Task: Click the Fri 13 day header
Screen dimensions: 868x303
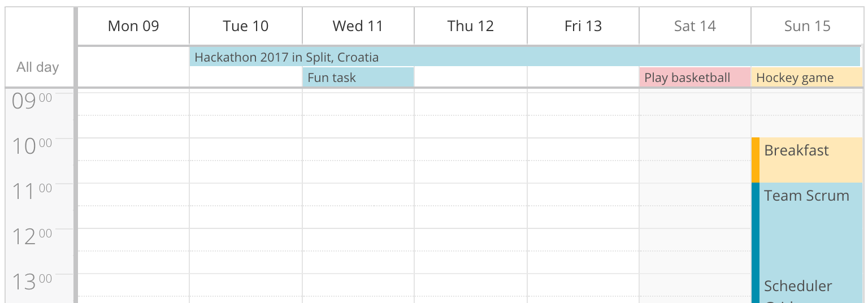Action: (x=583, y=26)
